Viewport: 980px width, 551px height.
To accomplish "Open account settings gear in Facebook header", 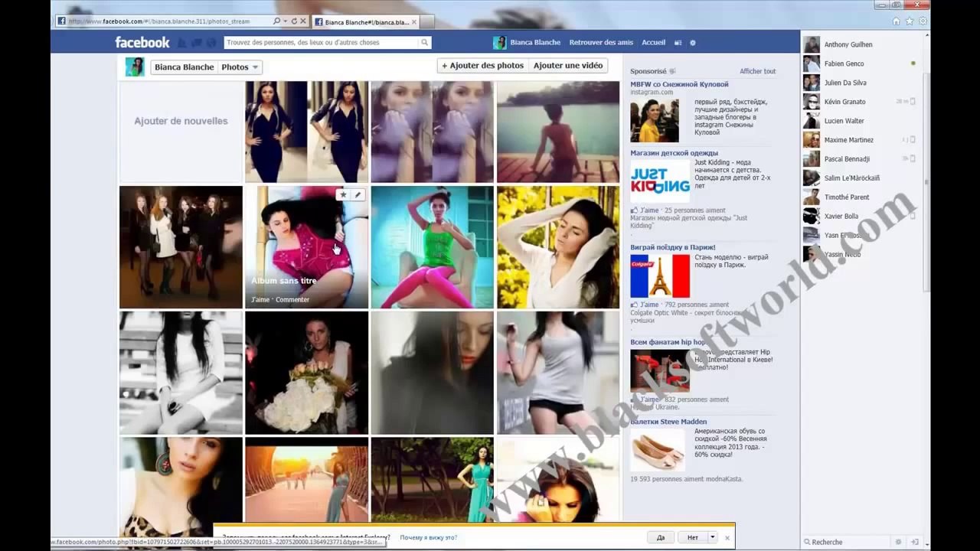I will [693, 43].
